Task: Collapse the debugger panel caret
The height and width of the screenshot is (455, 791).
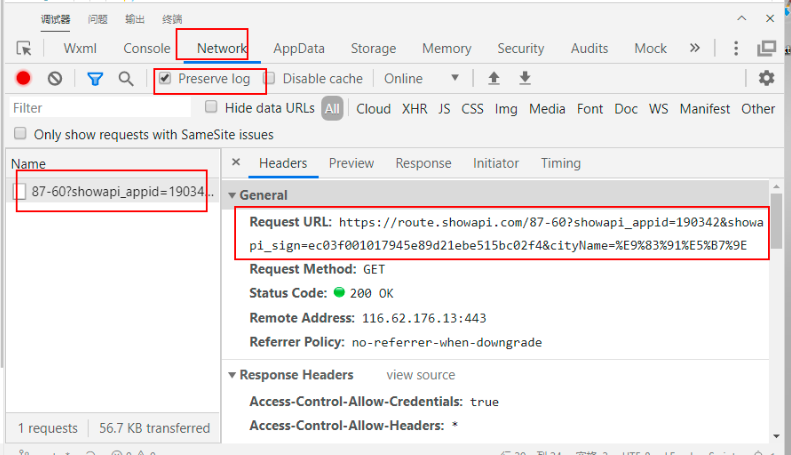Action: (x=742, y=18)
